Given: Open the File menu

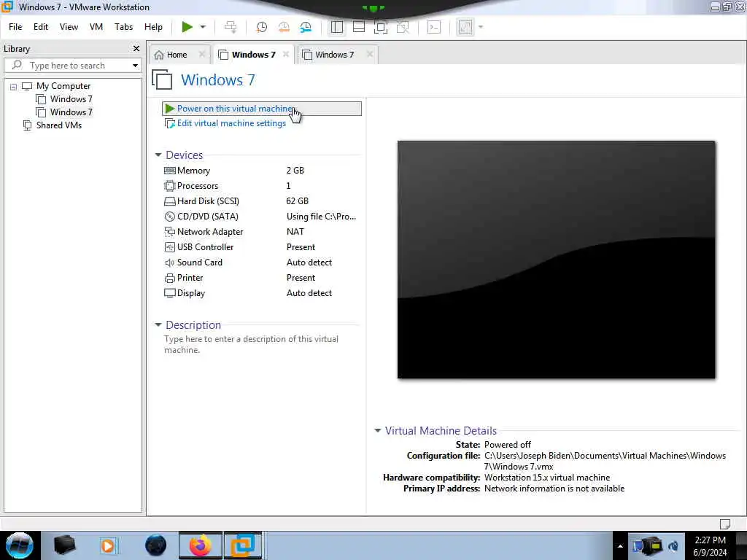Looking at the screenshot, I should pyautogui.click(x=15, y=27).
